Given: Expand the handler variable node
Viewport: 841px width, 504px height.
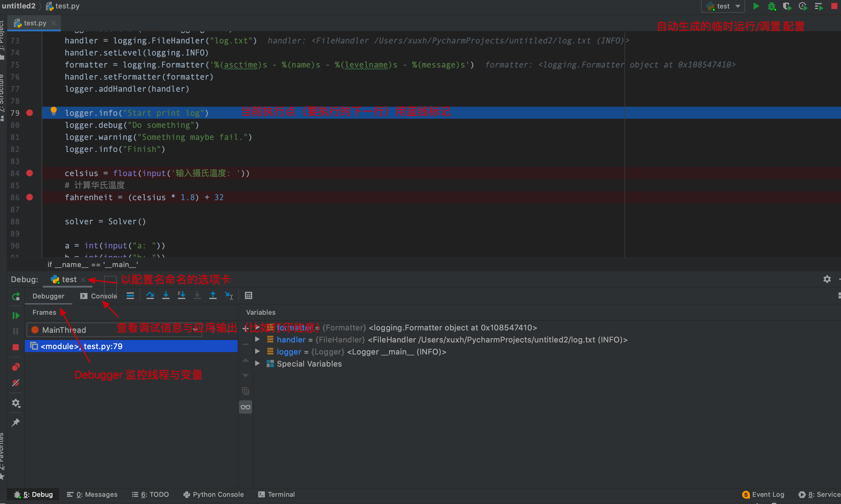Looking at the screenshot, I should [x=258, y=339].
